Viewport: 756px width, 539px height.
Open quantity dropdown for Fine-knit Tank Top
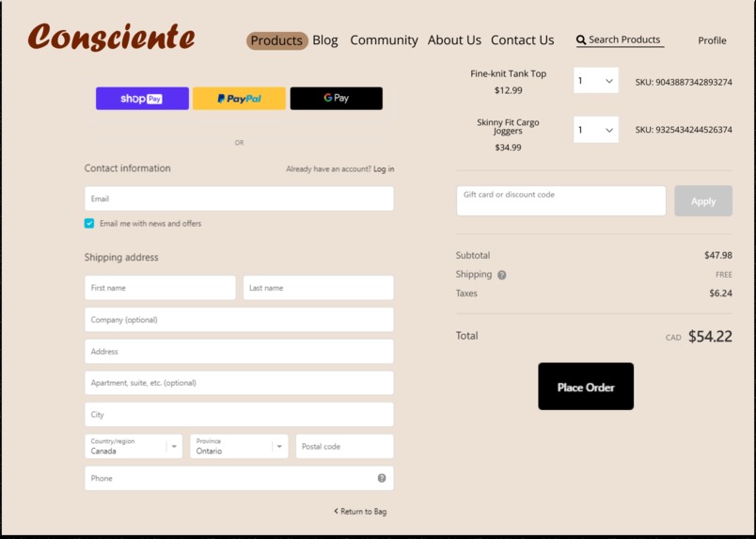point(596,81)
